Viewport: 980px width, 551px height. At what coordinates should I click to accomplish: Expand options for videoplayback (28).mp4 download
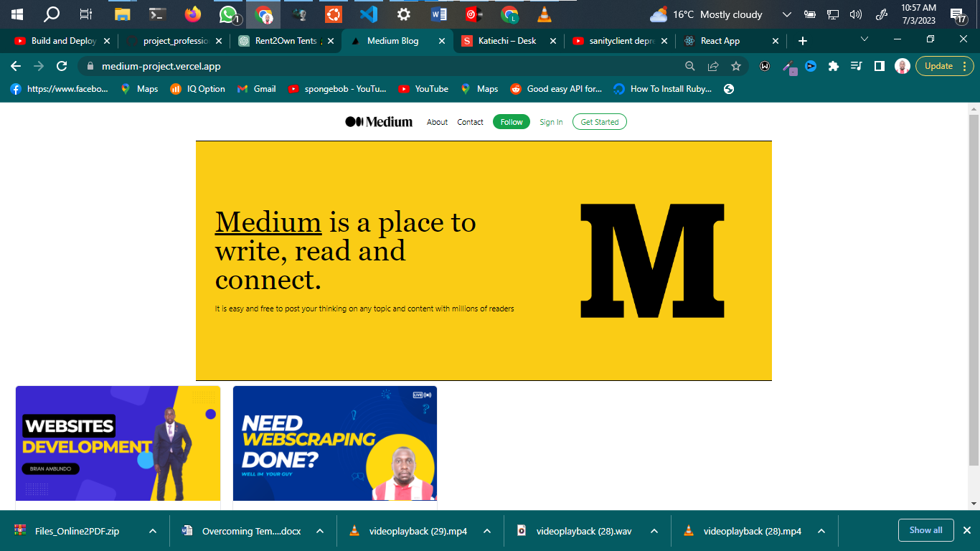pos(821,531)
